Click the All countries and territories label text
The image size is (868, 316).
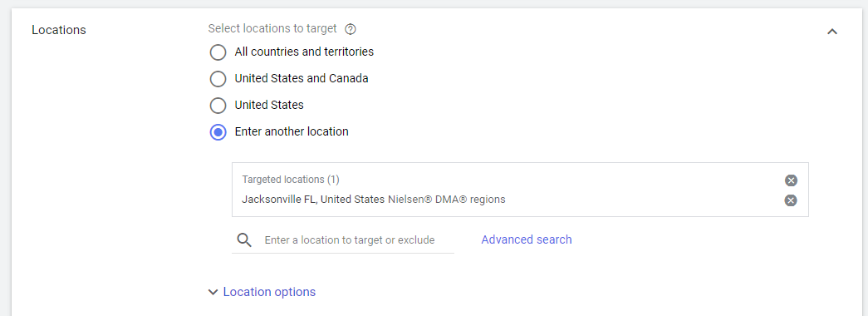point(304,52)
